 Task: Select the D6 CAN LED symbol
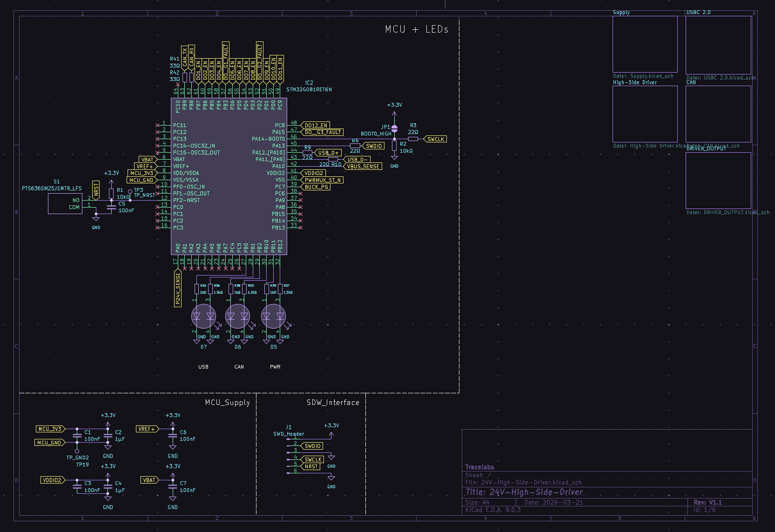237,317
